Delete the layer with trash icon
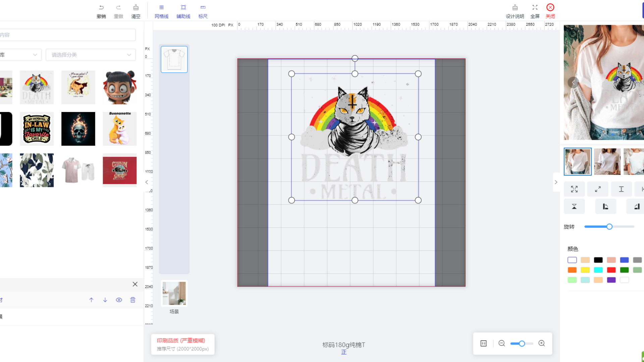 133,300
